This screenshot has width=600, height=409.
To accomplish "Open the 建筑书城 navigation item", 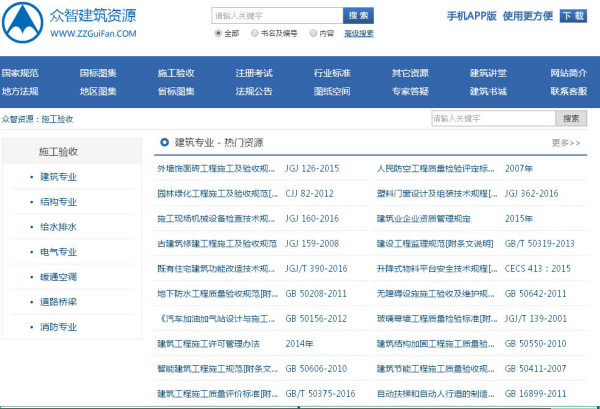I will [x=488, y=91].
